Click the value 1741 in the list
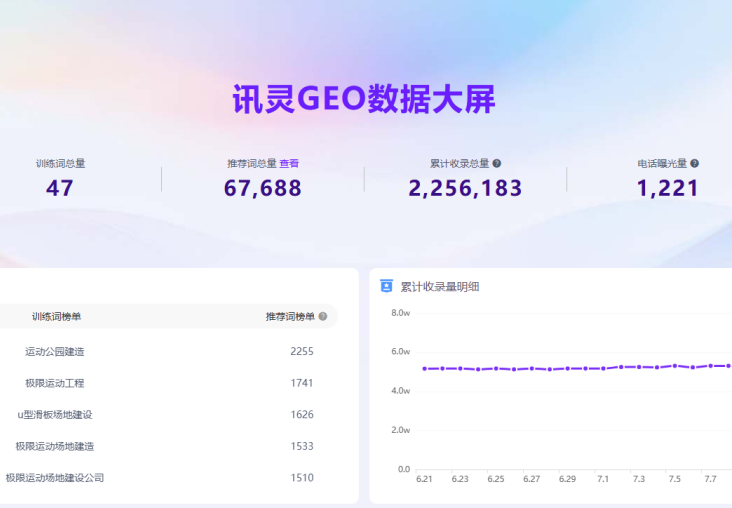Screen dimensions: 732x508 click(x=302, y=383)
